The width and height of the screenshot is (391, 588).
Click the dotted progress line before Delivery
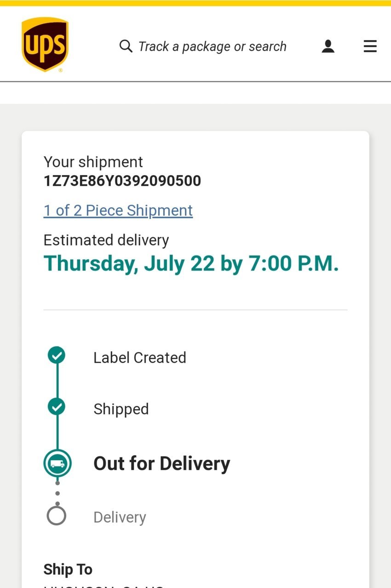point(57,493)
